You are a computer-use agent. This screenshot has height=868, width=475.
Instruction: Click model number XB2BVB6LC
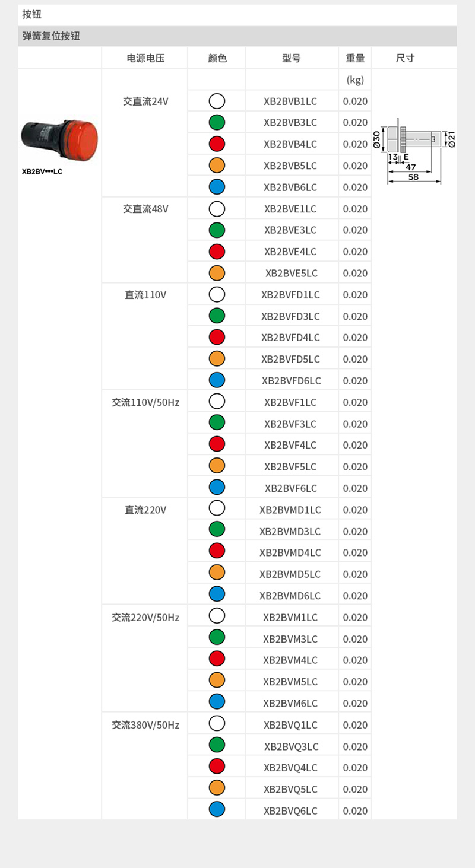coord(290,187)
